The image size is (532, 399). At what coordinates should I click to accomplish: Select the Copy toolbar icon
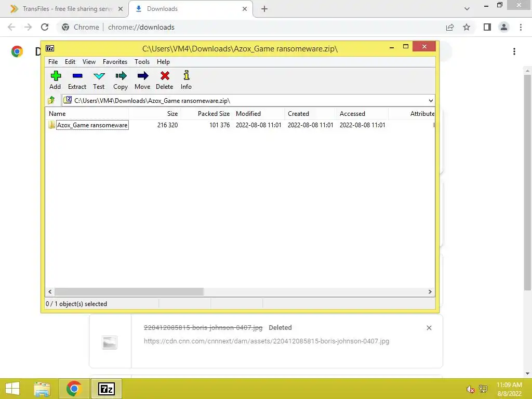click(121, 76)
